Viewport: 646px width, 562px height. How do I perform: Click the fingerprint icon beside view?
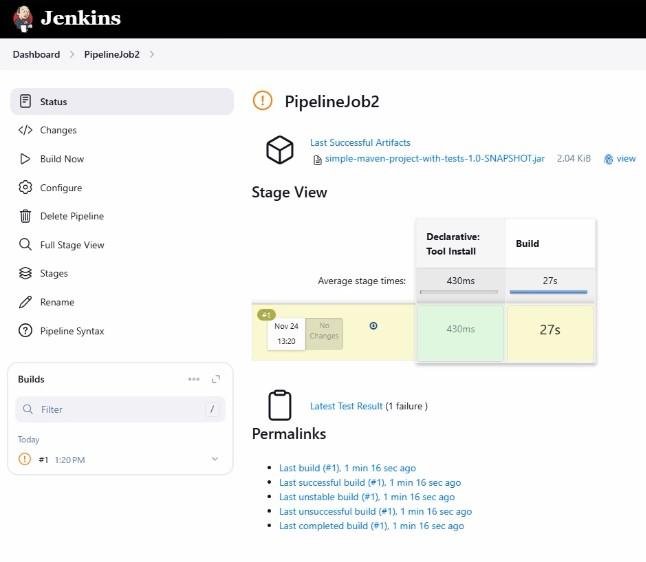(x=609, y=159)
